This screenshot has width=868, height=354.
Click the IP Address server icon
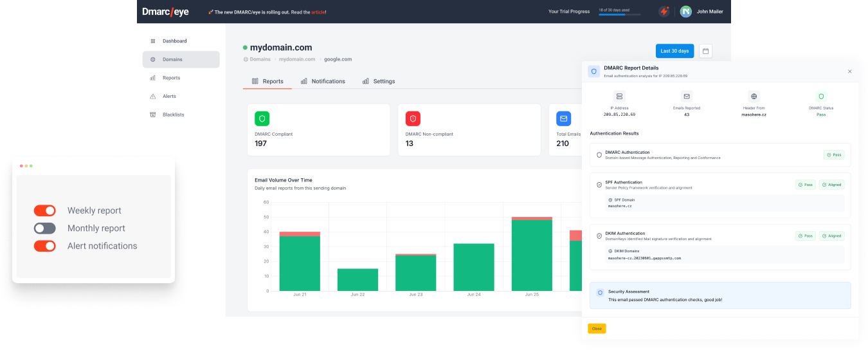pyautogui.click(x=619, y=96)
